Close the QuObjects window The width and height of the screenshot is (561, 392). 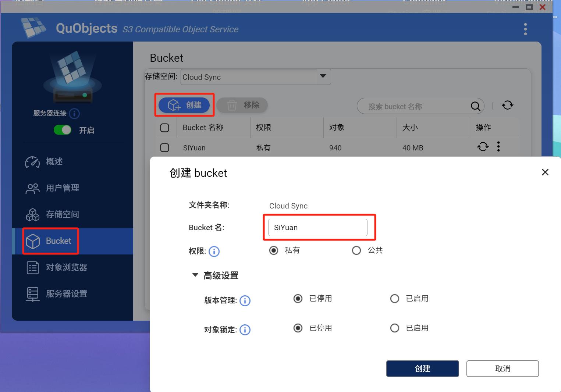coord(542,7)
